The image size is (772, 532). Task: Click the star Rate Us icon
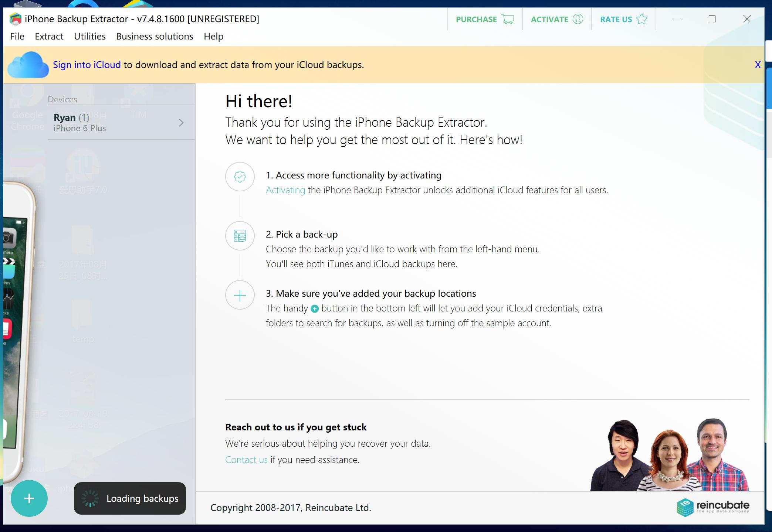point(641,19)
